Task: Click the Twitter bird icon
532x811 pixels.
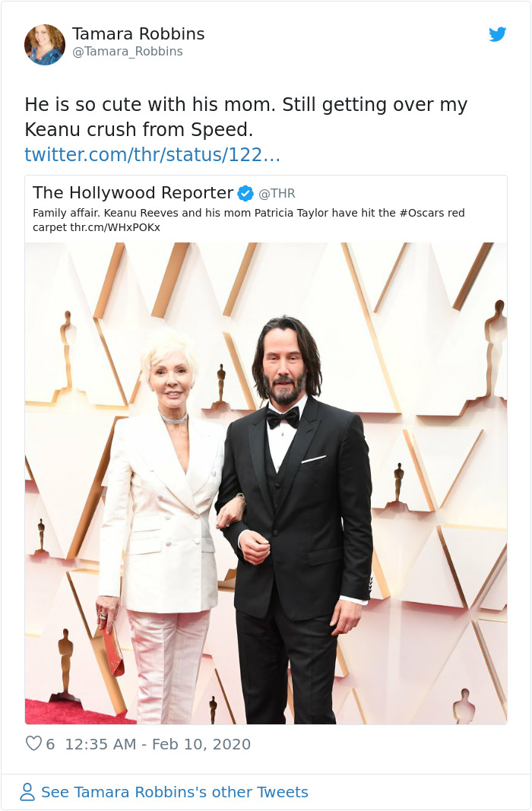Action: pos(498,34)
